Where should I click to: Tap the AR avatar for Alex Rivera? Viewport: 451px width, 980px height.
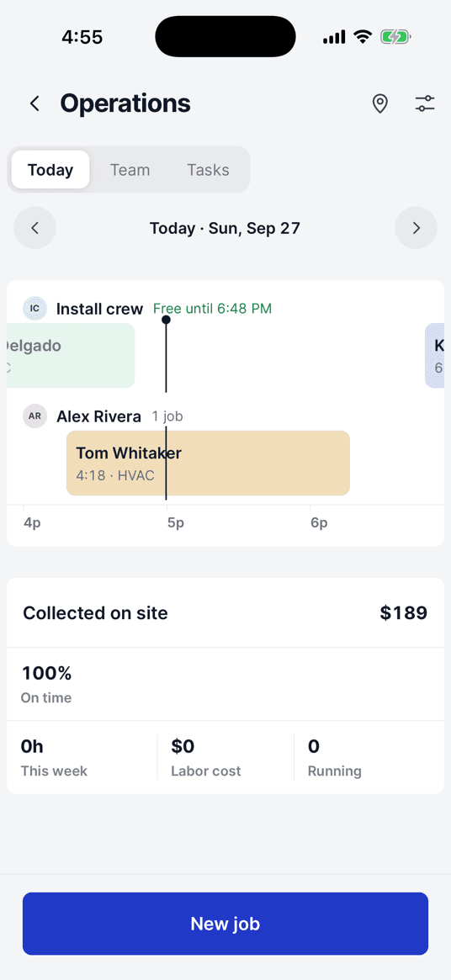click(35, 416)
